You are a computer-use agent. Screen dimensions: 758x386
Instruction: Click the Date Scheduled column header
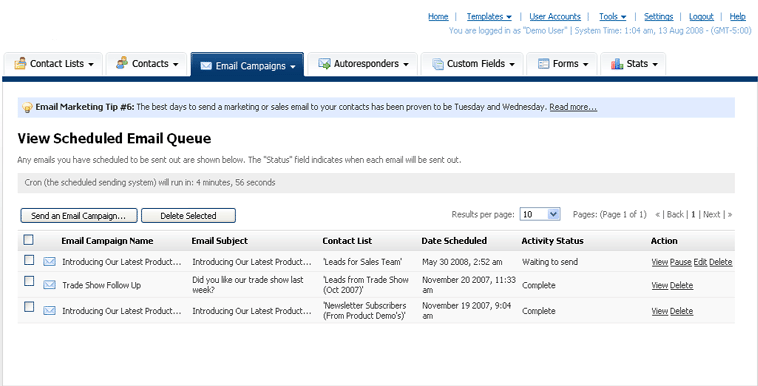454,241
